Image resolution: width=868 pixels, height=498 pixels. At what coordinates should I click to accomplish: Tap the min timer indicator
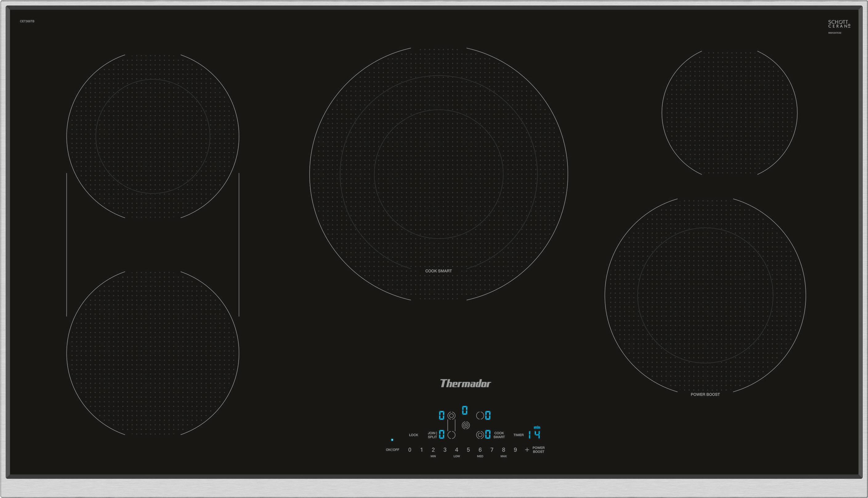pyautogui.click(x=537, y=427)
